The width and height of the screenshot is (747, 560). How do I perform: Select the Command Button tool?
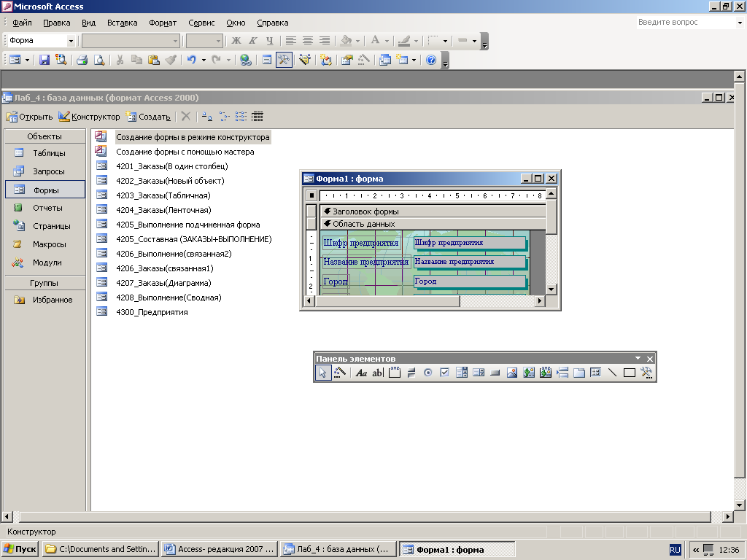(495, 373)
